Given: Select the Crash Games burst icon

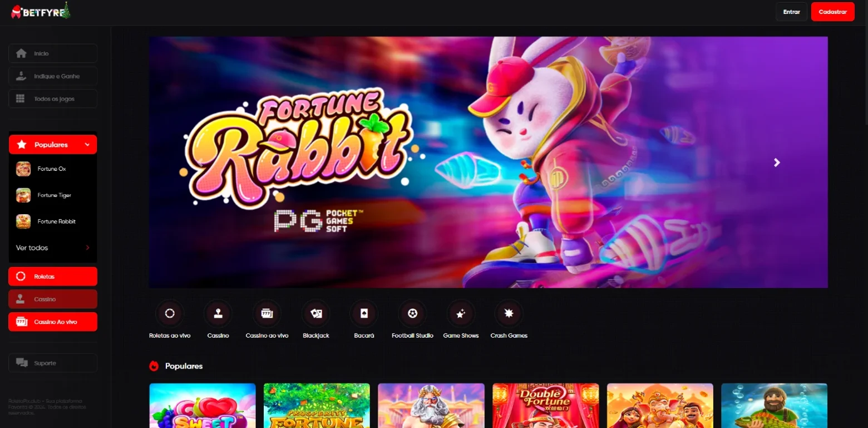Looking at the screenshot, I should click(509, 313).
